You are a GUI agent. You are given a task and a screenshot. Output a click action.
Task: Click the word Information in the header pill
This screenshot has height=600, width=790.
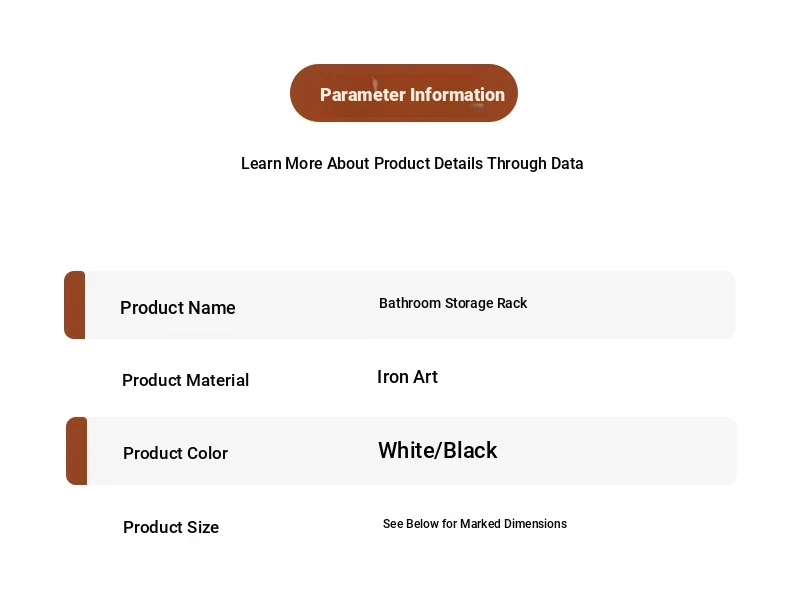point(457,95)
